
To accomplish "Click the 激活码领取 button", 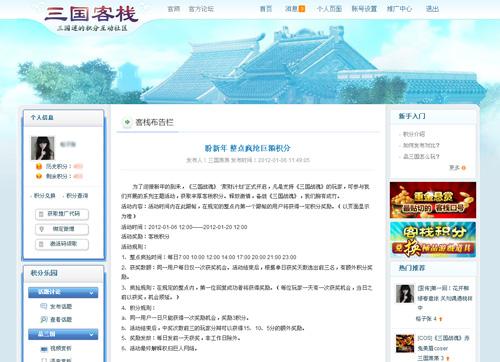I will tap(62, 244).
